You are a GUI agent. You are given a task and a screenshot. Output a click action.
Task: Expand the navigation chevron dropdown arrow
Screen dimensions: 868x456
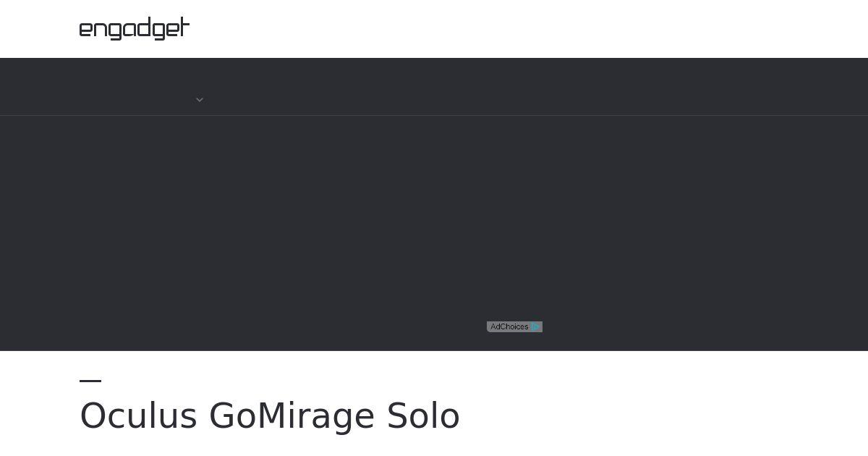point(200,100)
